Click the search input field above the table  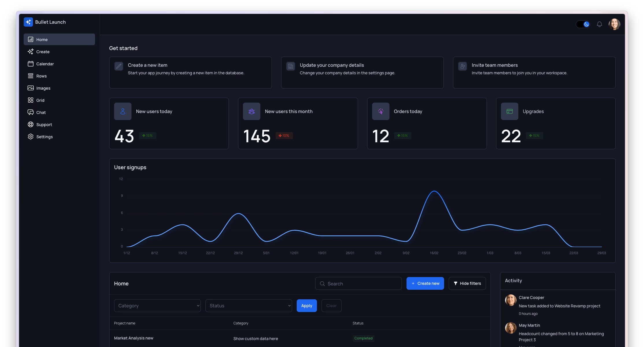(x=358, y=283)
